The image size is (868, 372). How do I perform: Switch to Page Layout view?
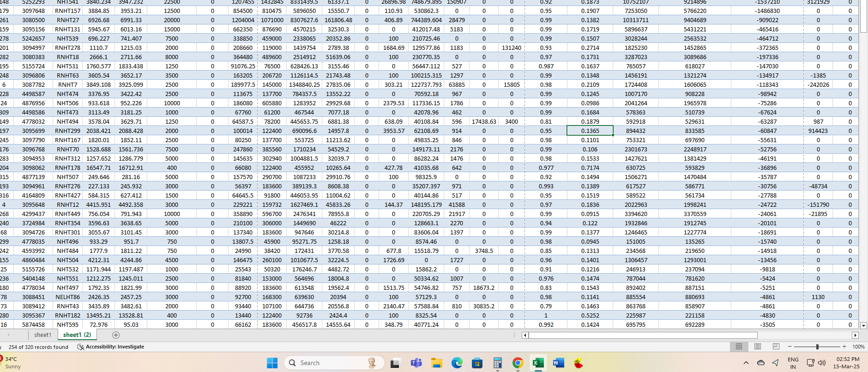click(758, 347)
